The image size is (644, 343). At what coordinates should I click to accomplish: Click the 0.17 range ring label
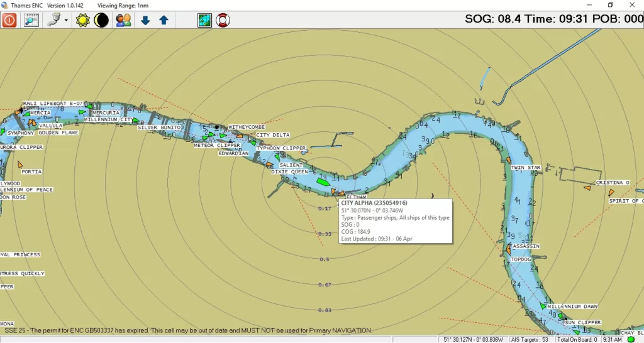325,209
